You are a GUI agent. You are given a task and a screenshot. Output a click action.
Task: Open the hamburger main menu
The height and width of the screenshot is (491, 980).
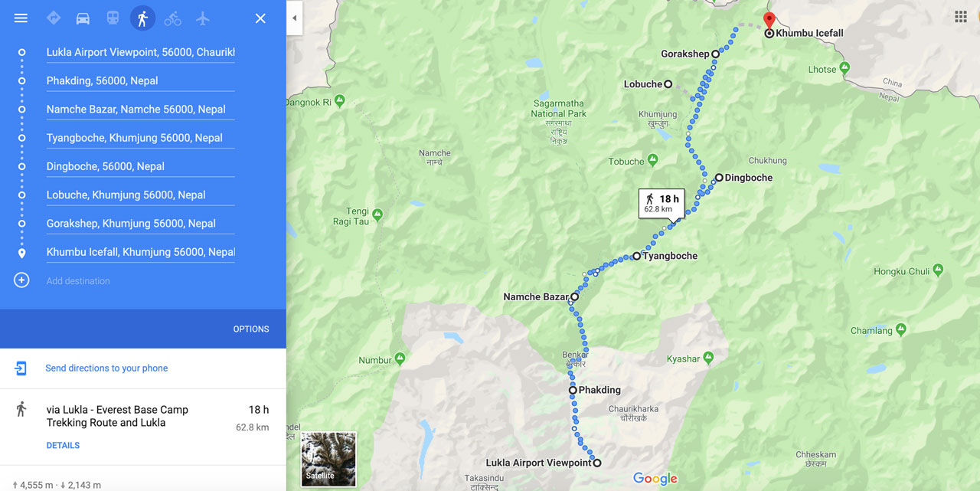pyautogui.click(x=21, y=18)
